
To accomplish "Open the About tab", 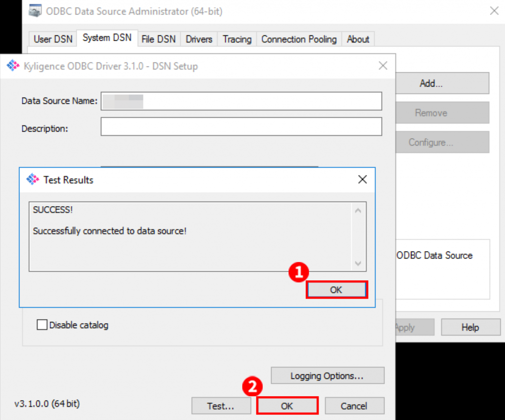I will point(358,39).
